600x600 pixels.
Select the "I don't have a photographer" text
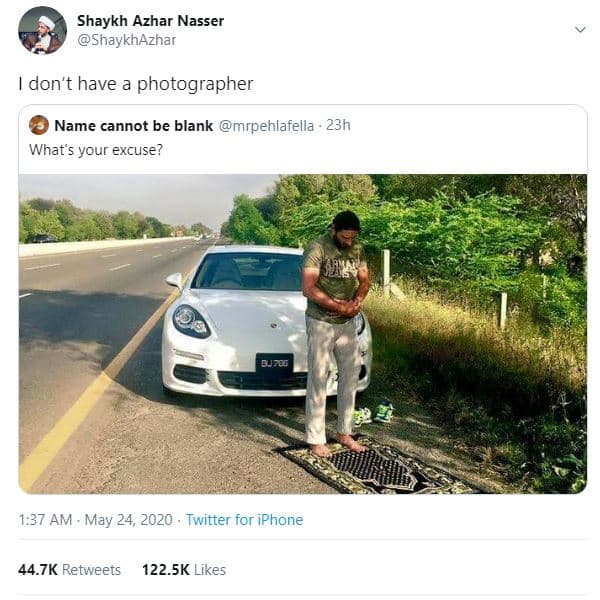click(135, 84)
